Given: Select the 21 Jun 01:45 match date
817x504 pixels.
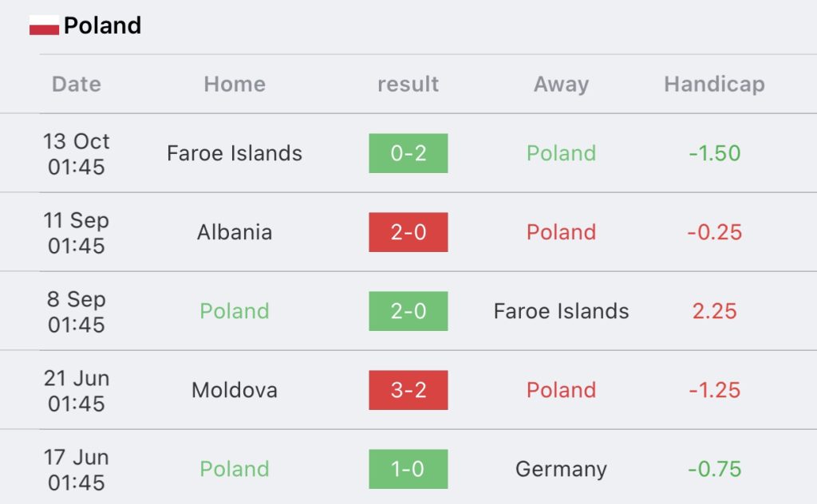Looking at the screenshot, I should pos(77,391).
